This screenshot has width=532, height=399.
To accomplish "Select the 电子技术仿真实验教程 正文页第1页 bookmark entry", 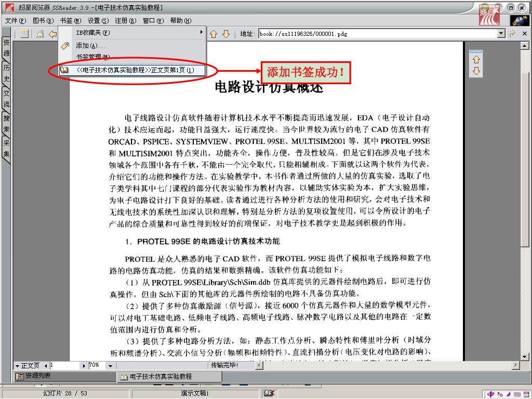I will 132,70.
